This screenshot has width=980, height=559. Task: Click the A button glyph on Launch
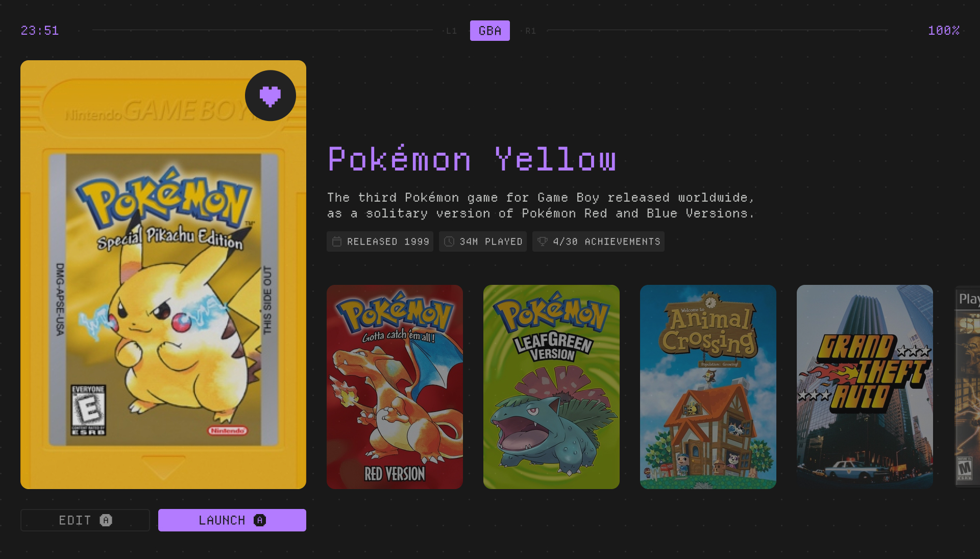[260, 520]
